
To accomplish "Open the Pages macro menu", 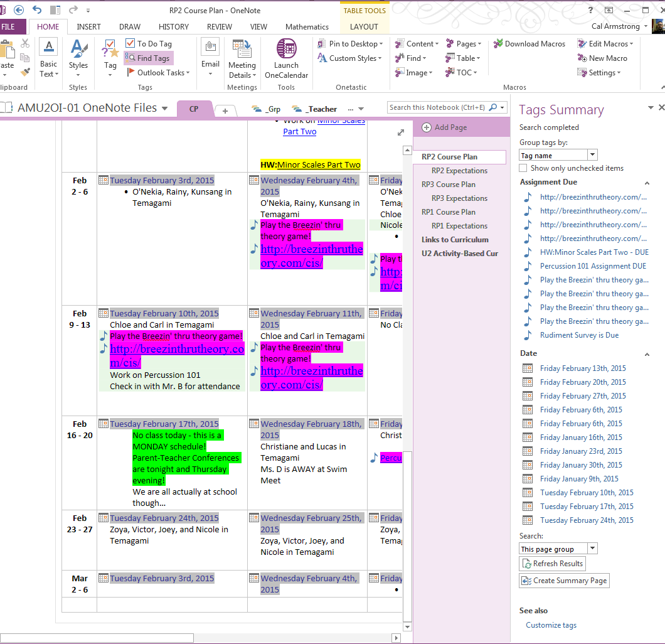I will click(x=464, y=44).
